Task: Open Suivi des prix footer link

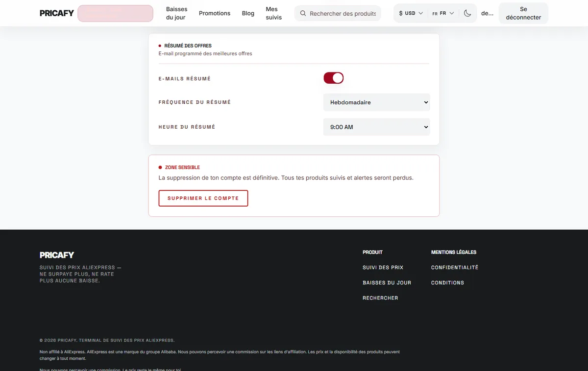Action: [383, 268]
